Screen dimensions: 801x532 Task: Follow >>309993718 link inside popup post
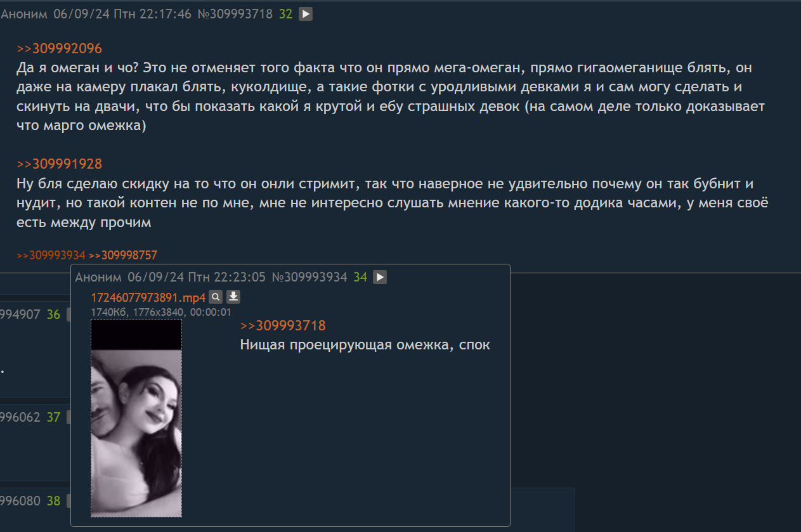pyautogui.click(x=283, y=326)
